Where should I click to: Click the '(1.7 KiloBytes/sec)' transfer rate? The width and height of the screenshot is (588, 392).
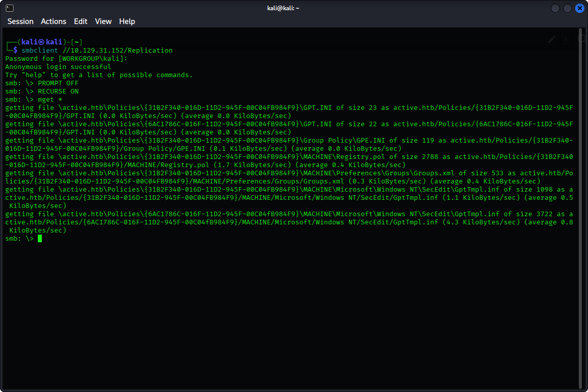pyautogui.click(x=252, y=165)
